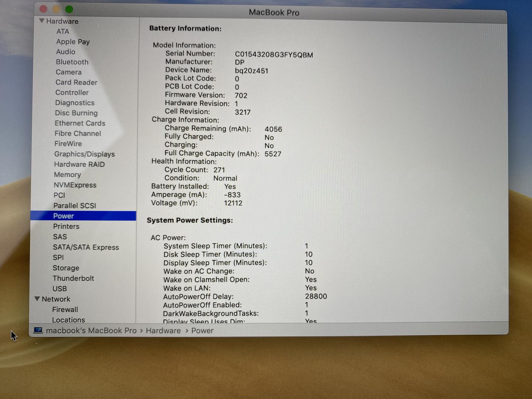
Task: Click the green zoom window button
Action: [69, 9]
